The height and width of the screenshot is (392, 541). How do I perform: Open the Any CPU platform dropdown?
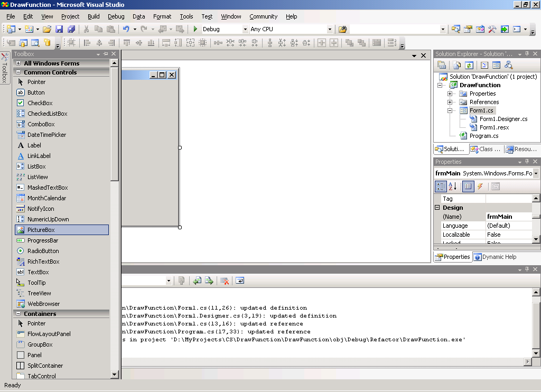click(x=330, y=30)
